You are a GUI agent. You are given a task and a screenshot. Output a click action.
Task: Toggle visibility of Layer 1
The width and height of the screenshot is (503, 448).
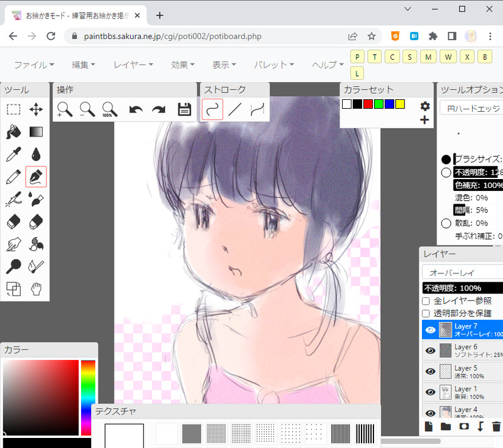[430, 392]
